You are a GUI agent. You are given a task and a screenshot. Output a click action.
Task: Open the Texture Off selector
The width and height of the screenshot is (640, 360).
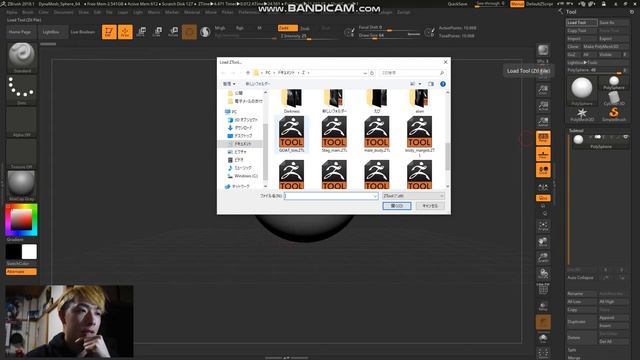pyautogui.click(x=22, y=154)
